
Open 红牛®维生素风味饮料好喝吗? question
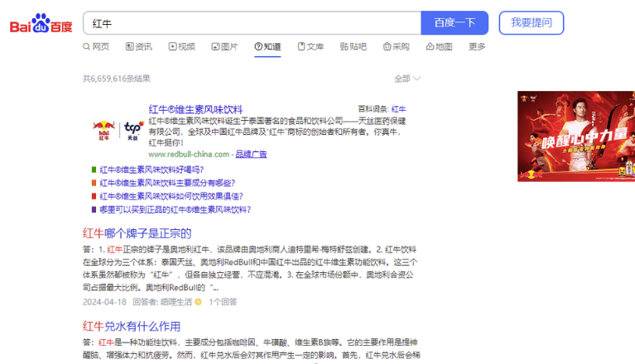pyautogui.click(x=152, y=170)
